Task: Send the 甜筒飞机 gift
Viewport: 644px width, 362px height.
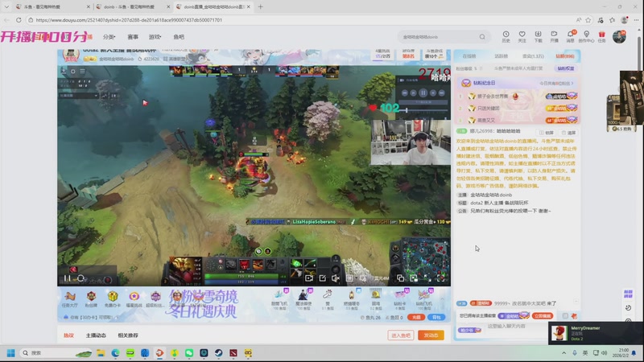Action: (279, 298)
